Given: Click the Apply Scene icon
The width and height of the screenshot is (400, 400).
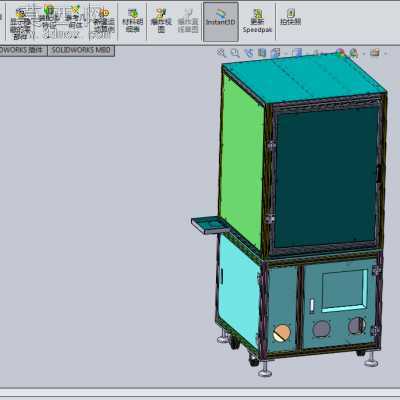Looking at the screenshot, I should click(x=353, y=53).
